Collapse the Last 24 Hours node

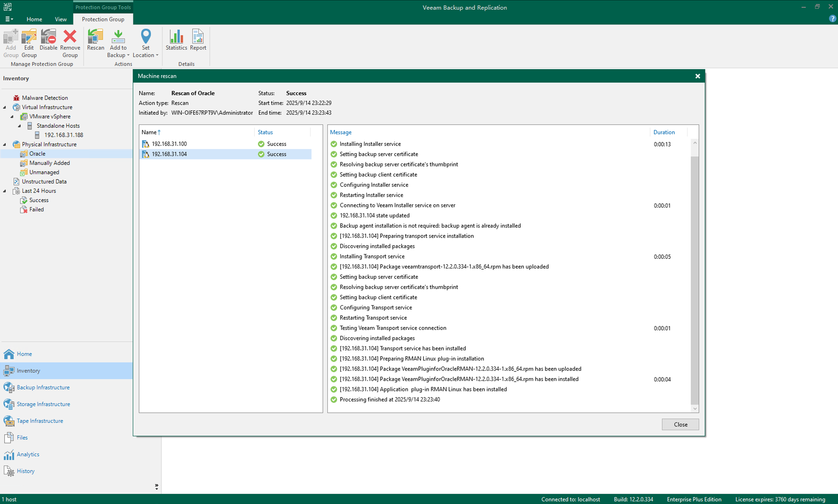(x=5, y=191)
